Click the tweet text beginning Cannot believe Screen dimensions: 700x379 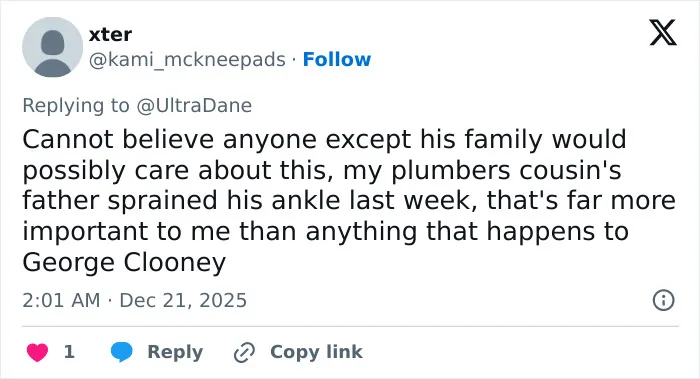click(x=349, y=200)
